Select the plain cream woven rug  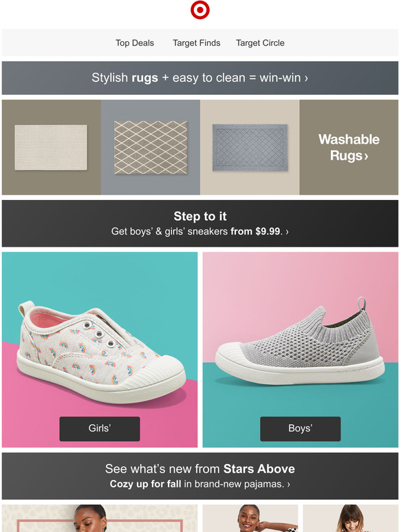pyautogui.click(x=51, y=147)
